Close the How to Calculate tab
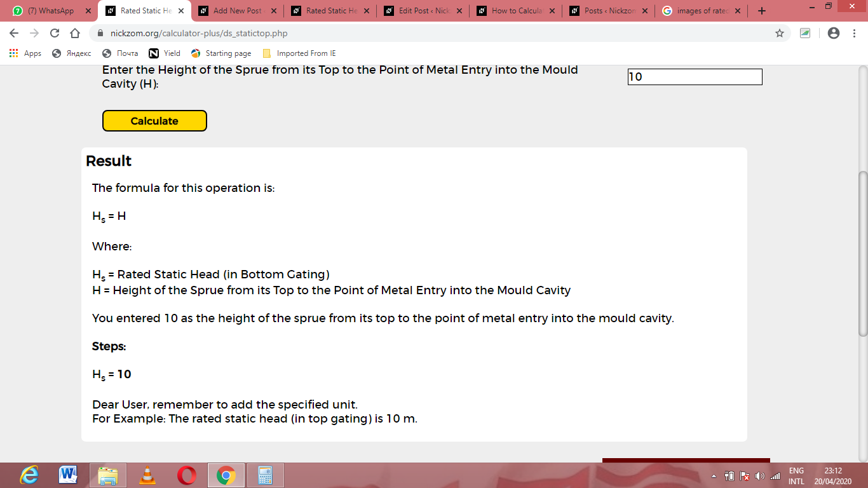 552,11
